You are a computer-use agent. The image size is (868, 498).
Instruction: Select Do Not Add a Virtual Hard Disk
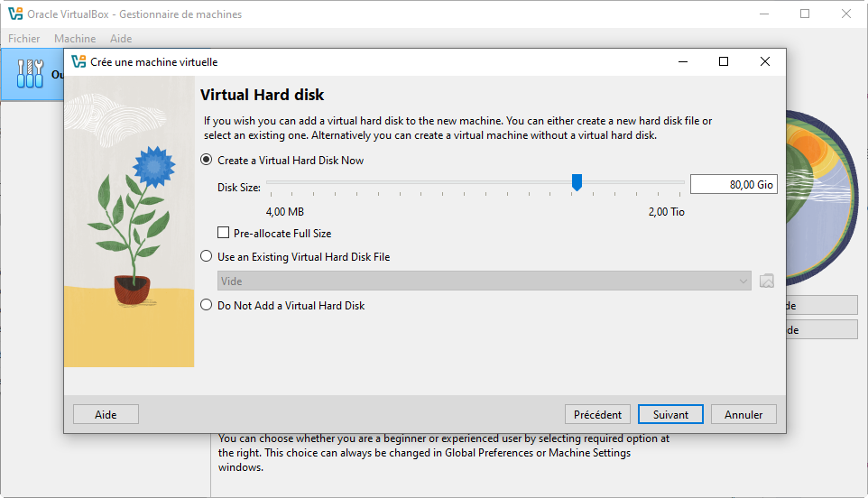click(206, 306)
